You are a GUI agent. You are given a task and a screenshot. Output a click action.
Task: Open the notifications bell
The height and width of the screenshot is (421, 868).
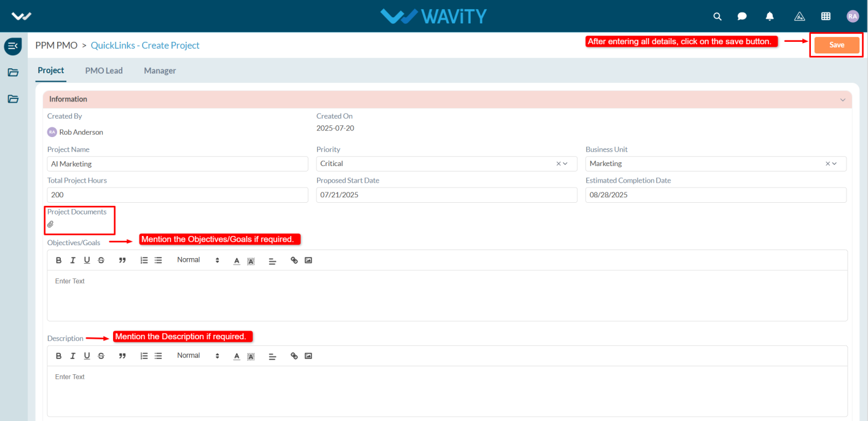770,17
